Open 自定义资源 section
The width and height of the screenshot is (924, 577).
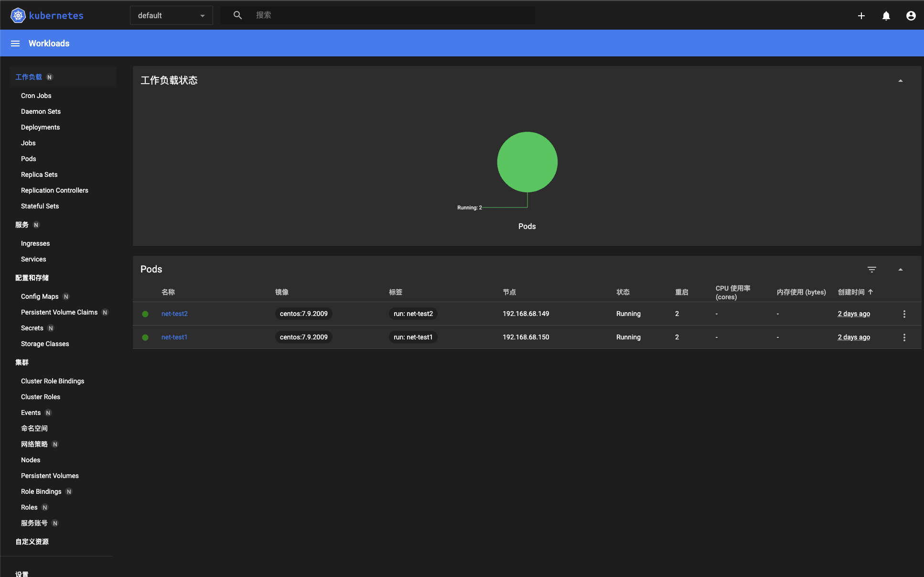(x=32, y=542)
